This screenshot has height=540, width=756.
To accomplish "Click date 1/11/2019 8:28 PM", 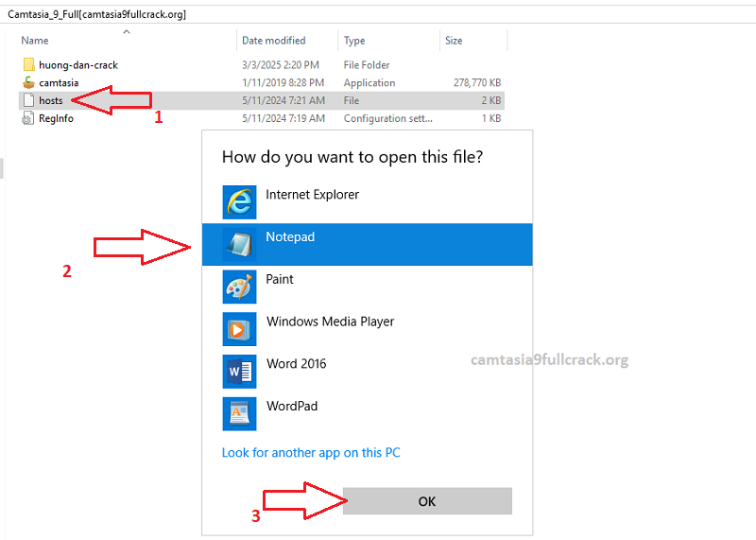I will coord(283,82).
